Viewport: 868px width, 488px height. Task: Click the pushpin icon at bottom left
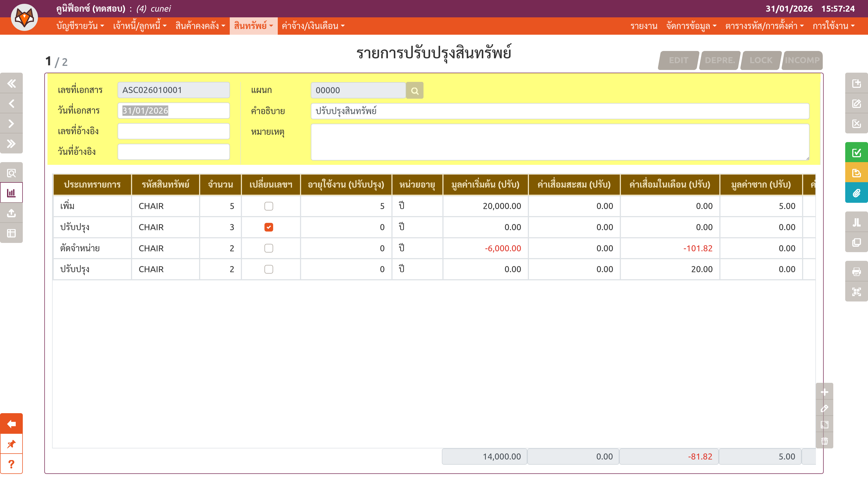(x=11, y=444)
